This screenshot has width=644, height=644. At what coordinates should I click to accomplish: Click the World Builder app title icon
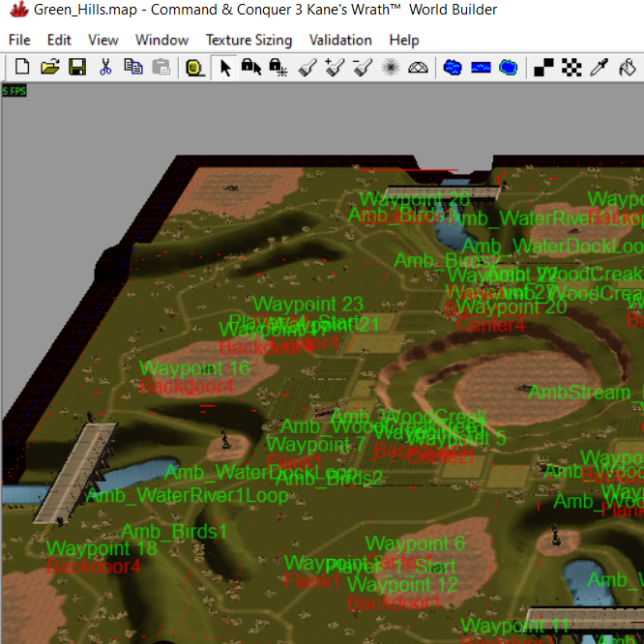(19, 9)
